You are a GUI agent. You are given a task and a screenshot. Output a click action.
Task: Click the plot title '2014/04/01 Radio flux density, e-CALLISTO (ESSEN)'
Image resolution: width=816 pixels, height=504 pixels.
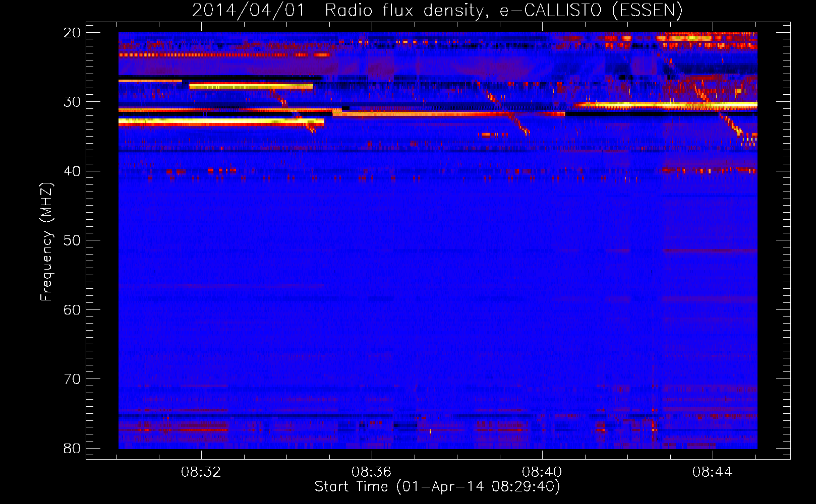437,11
